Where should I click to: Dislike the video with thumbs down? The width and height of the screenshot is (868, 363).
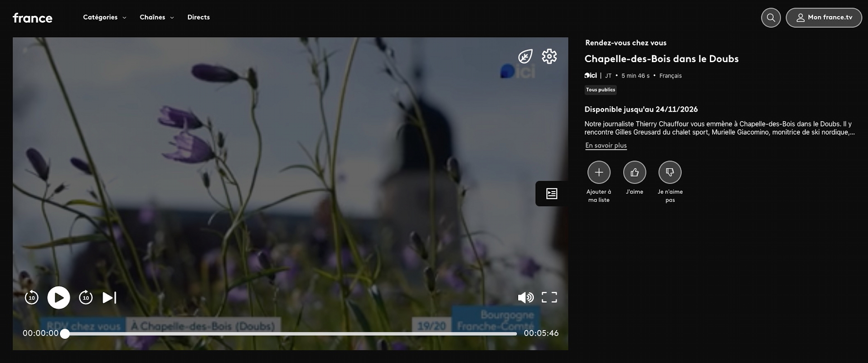669,172
